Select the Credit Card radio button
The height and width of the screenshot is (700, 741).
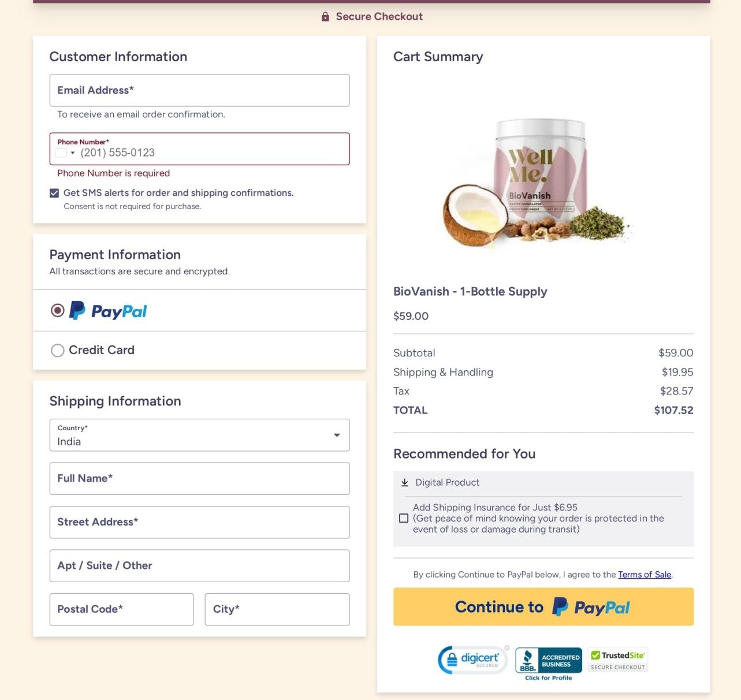[x=58, y=351]
